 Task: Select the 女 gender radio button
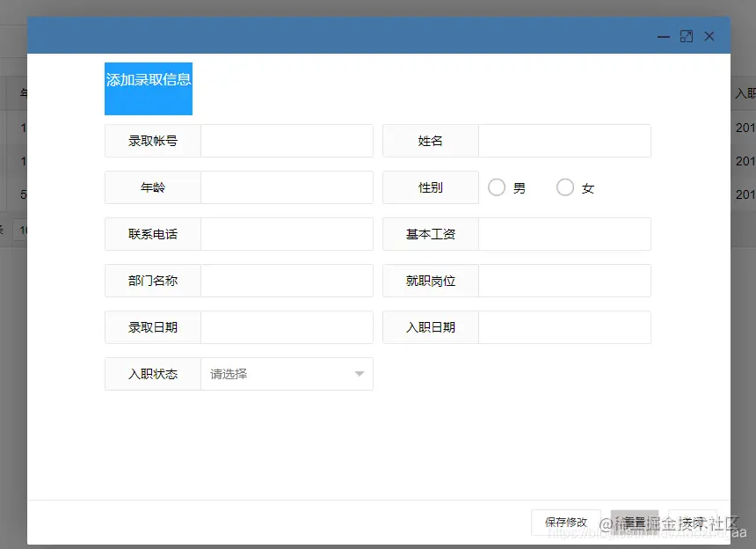tap(563, 187)
